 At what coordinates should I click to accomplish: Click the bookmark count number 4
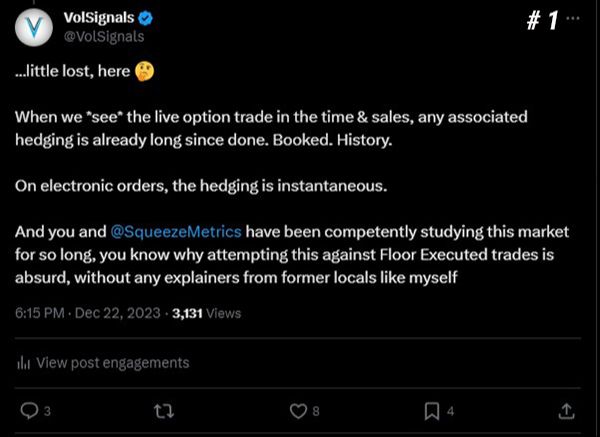click(451, 411)
